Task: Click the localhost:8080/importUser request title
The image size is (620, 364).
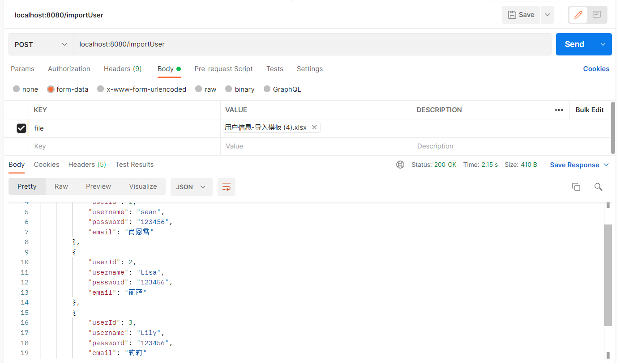Action: pos(59,15)
